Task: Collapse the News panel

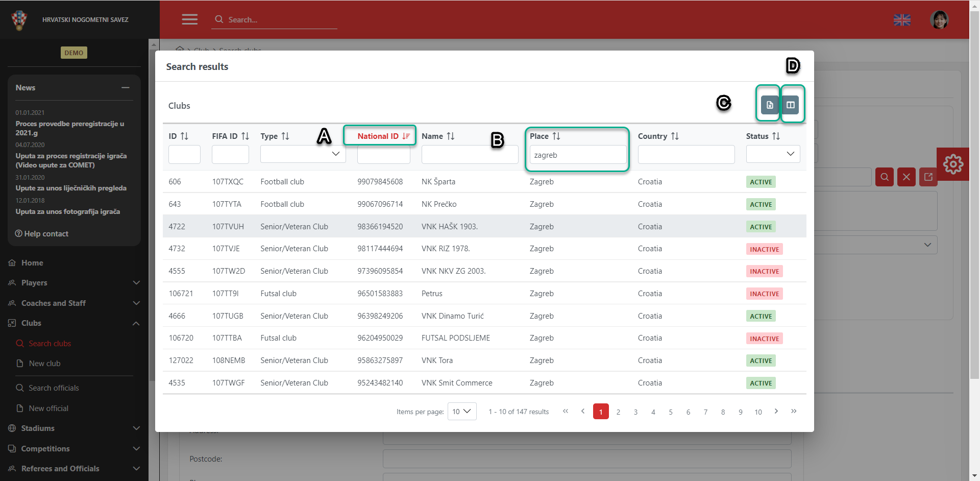Action: (x=125, y=88)
